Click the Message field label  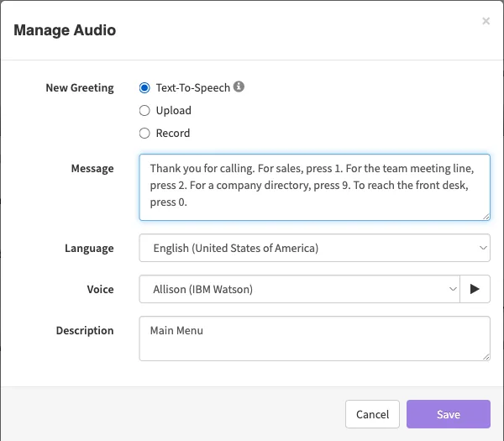pos(92,169)
